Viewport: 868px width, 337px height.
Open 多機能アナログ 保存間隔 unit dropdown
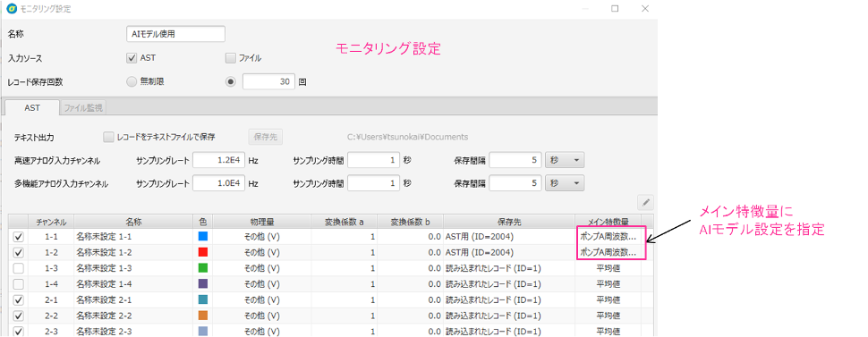point(566,183)
